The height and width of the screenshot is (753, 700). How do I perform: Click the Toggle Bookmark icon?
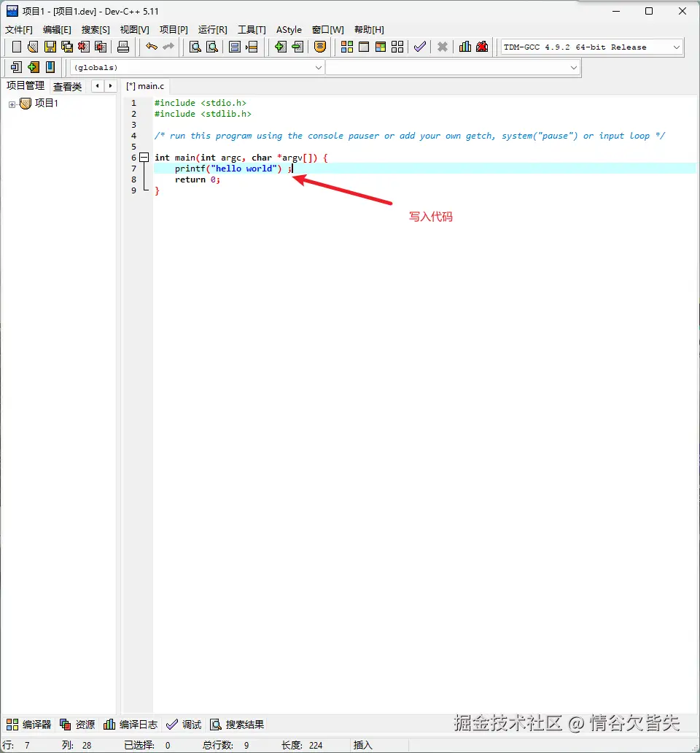tap(33, 66)
